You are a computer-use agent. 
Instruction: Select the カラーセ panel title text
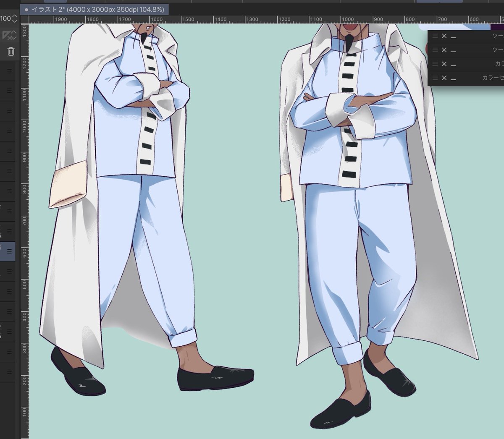coord(493,78)
